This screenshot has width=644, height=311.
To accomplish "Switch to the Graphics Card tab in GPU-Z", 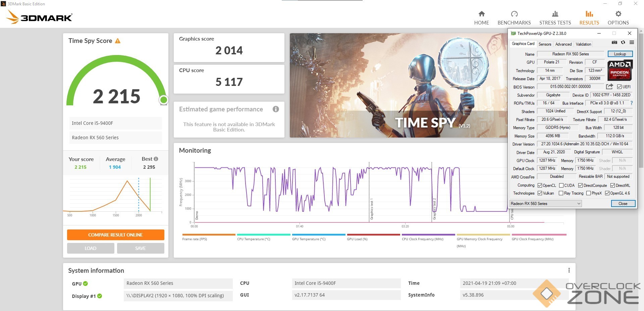I will coord(523,44).
